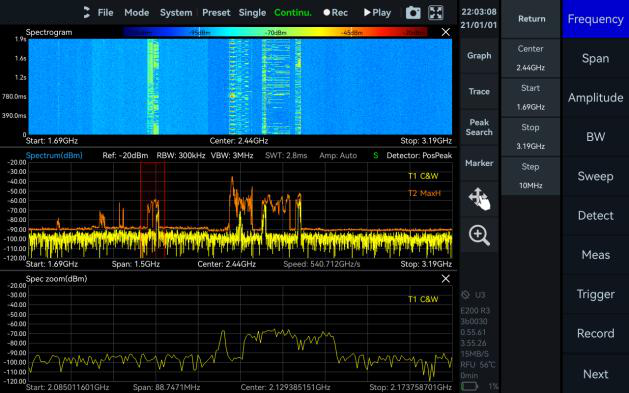Select the zoom magnifier tool icon
This screenshot has width=629, height=393.
click(479, 235)
